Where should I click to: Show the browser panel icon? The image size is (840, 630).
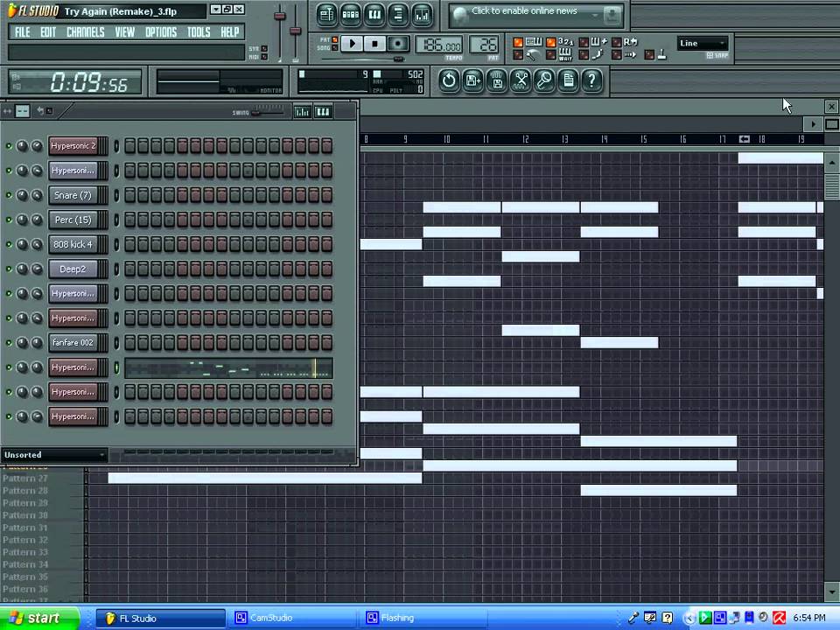tap(398, 15)
